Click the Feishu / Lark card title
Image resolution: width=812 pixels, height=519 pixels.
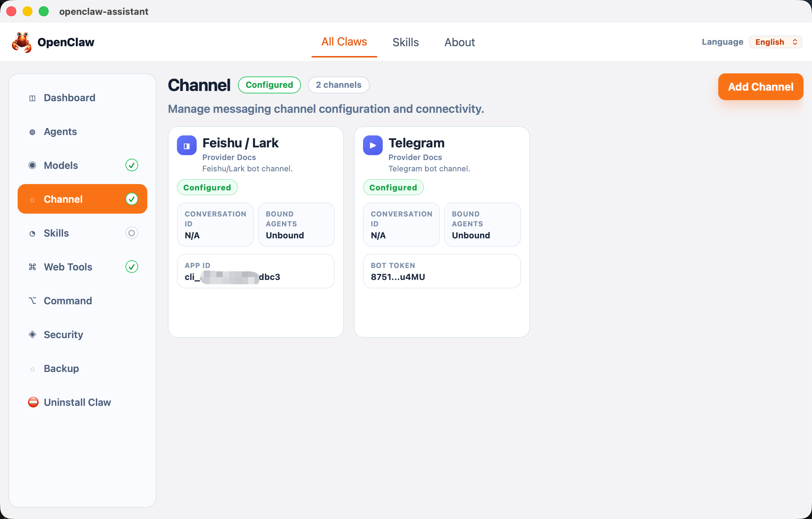pyautogui.click(x=240, y=143)
